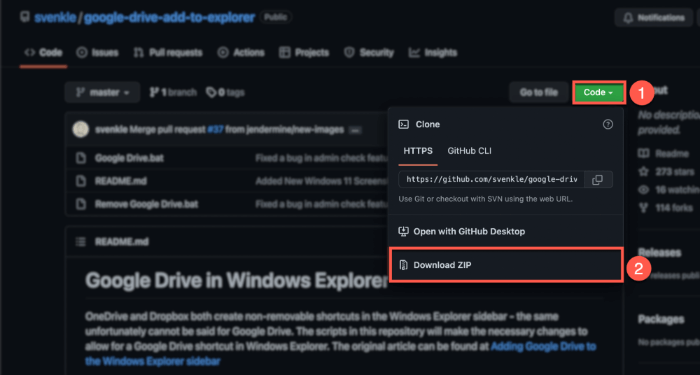This screenshot has height=375, width=700.
Task: Click the Actions play icon
Action: tap(223, 53)
